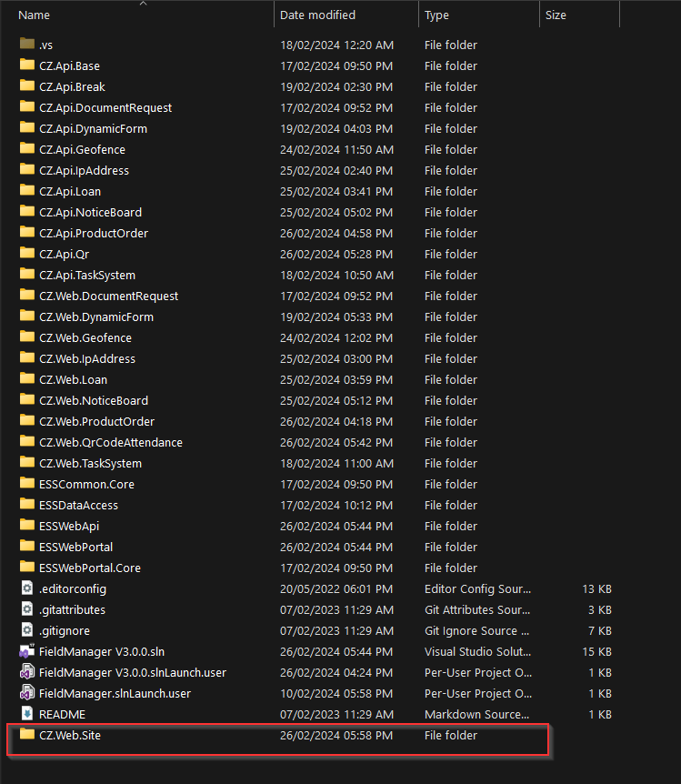Select the CZ.Web.DynamicForm folder name
This screenshot has height=784, width=681.
click(x=96, y=317)
